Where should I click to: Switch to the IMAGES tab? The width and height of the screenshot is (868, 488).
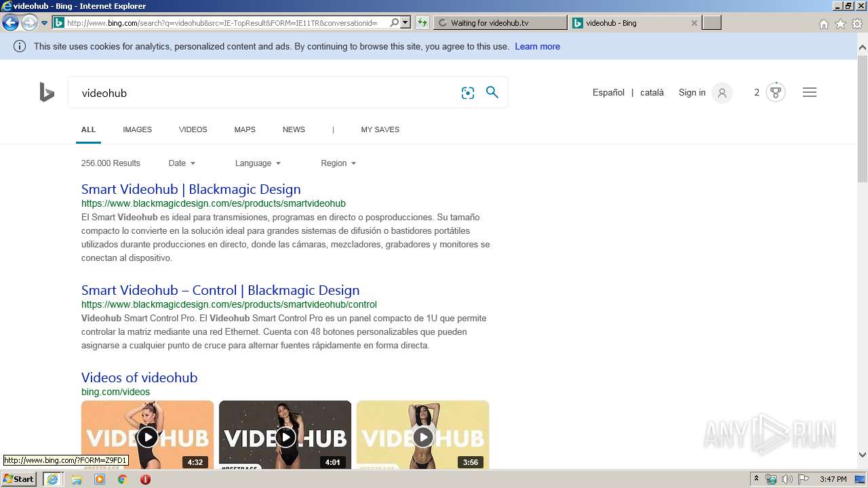[137, 129]
